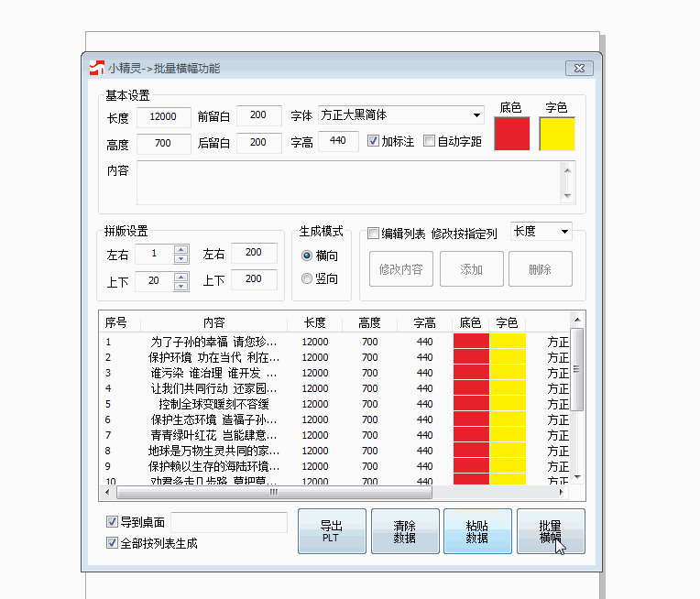Screen dimensions: 700x599
Task: Toggle the 全部按列表生成 checkbox
Action: pyautogui.click(x=112, y=543)
